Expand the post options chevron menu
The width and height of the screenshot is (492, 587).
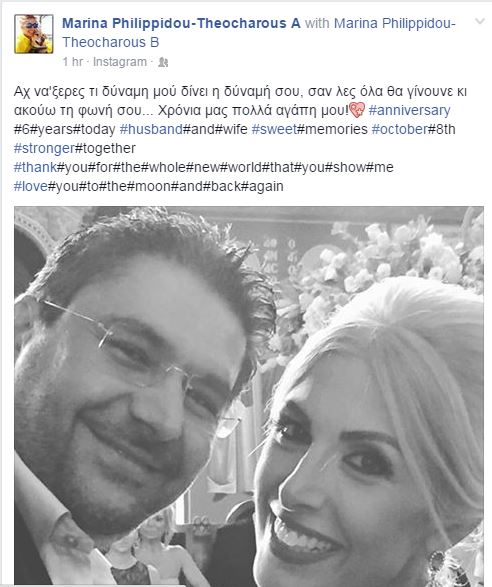click(480, 21)
